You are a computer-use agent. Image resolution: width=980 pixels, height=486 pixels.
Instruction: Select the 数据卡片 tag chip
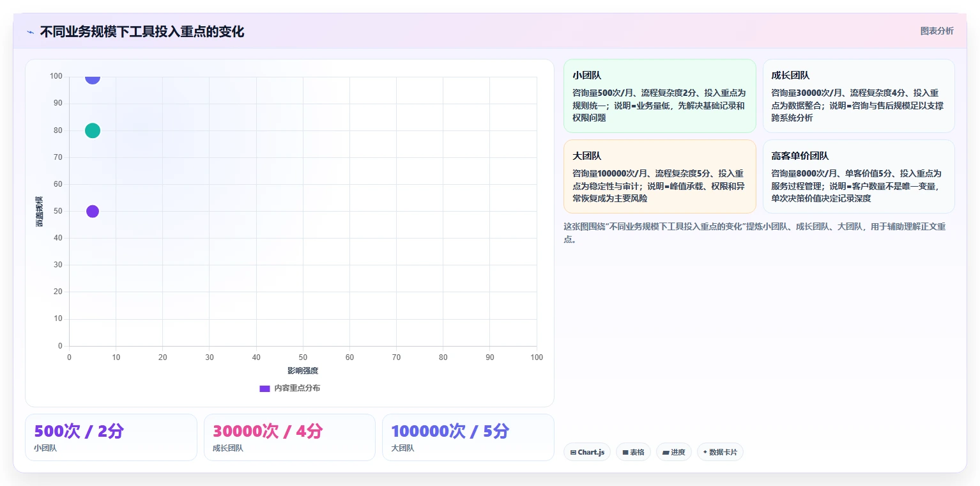[720, 452]
